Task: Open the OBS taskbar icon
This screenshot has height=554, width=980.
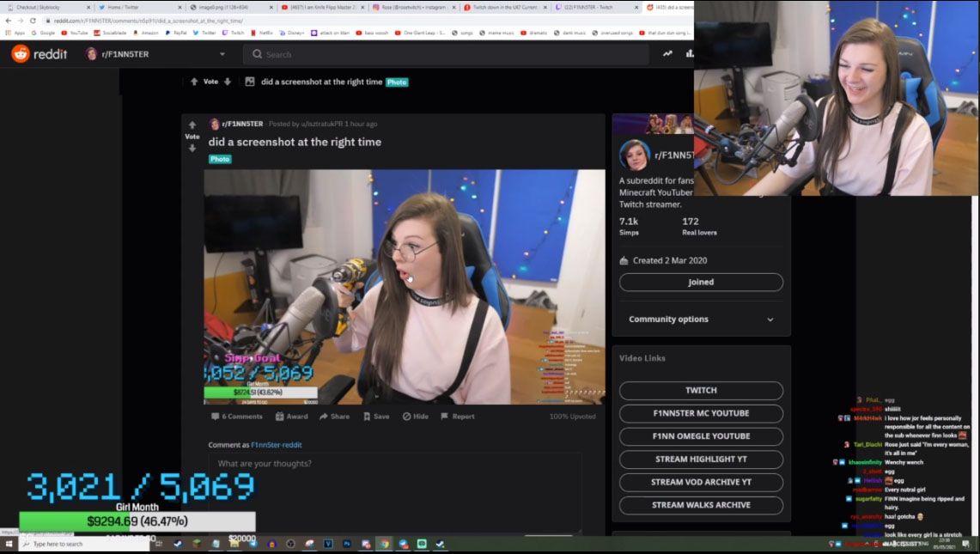Action: tap(290, 544)
